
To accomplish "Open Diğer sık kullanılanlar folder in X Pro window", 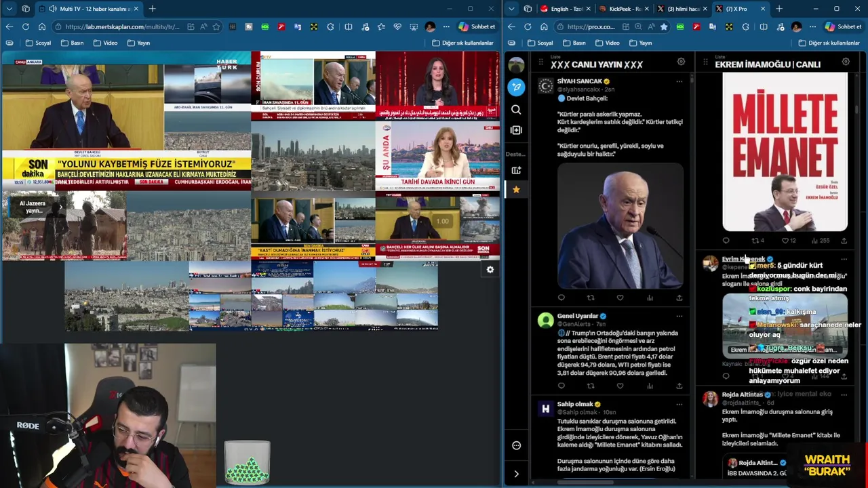I will pos(829,43).
